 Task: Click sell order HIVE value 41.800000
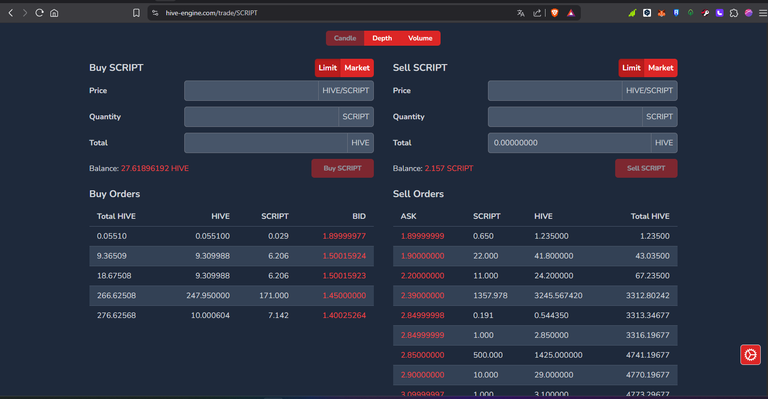coord(553,256)
